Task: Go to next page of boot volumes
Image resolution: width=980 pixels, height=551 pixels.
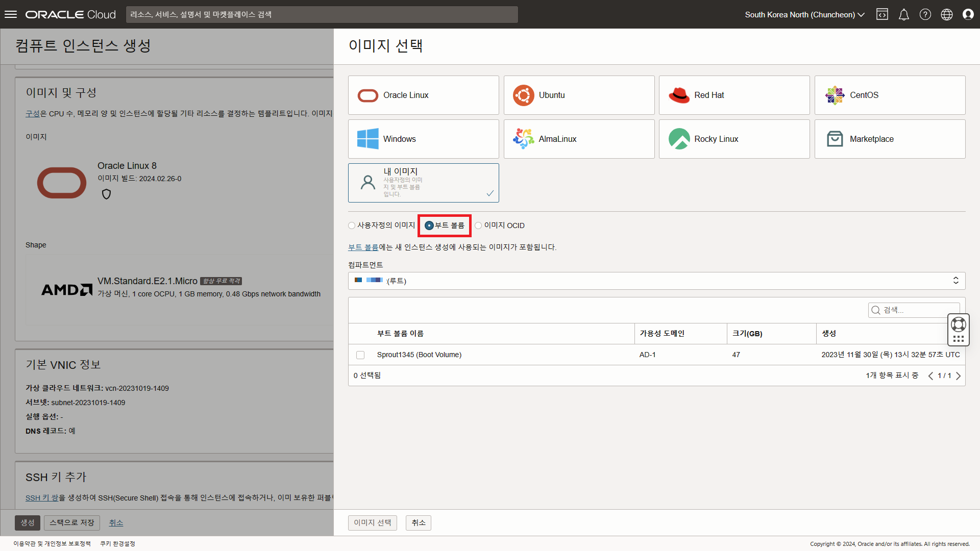Action: tap(958, 376)
